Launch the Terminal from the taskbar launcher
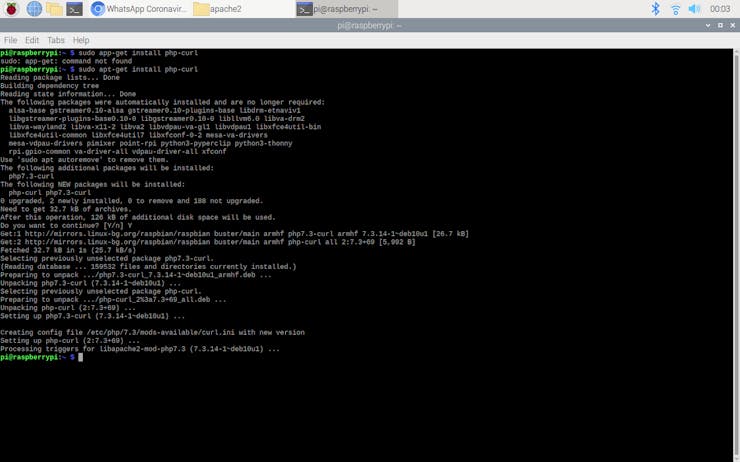This screenshot has width=740, height=462. [x=75, y=9]
